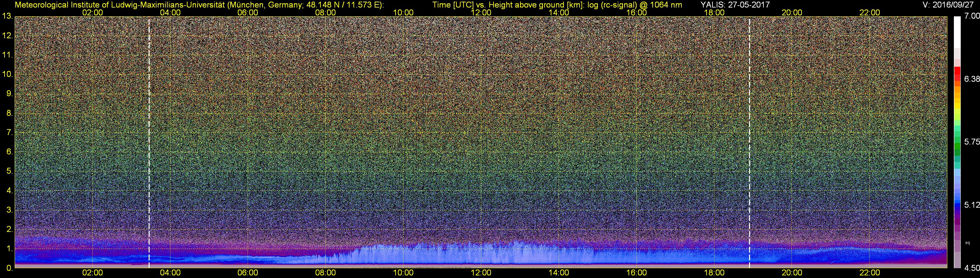Screen dimensions: 980x278
Task: Click the 18:00 label on the top time axis
Action: (x=714, y=12)
